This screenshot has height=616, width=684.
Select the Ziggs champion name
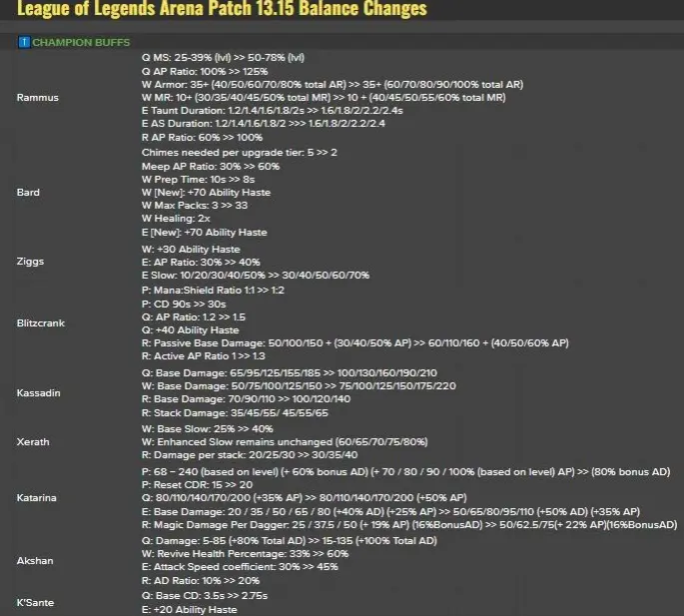click(x=30, y=262)
